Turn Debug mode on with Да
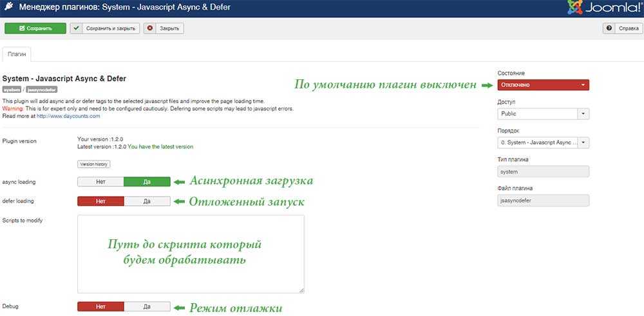The image size is (644, 316). tap(147, 306)
